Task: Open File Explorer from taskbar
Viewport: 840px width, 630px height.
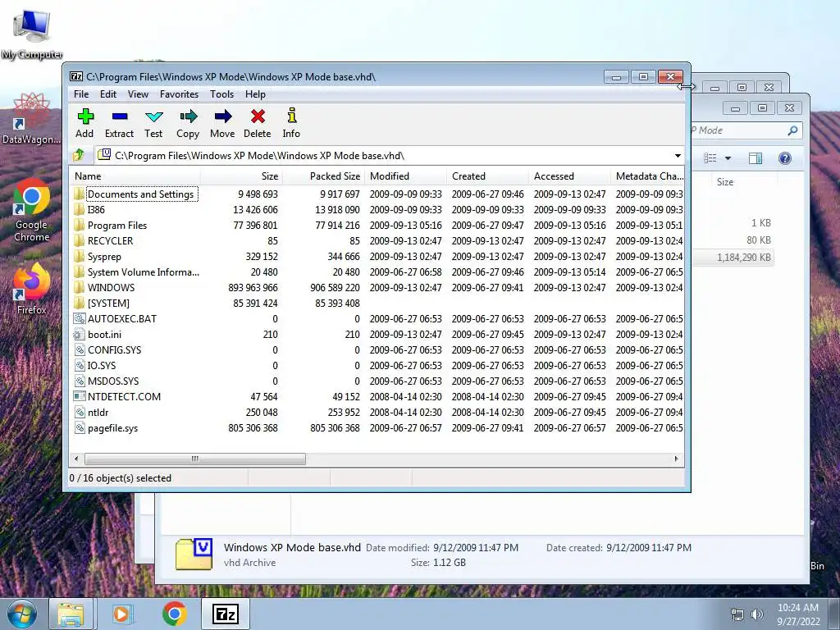Action: (71, 614)
